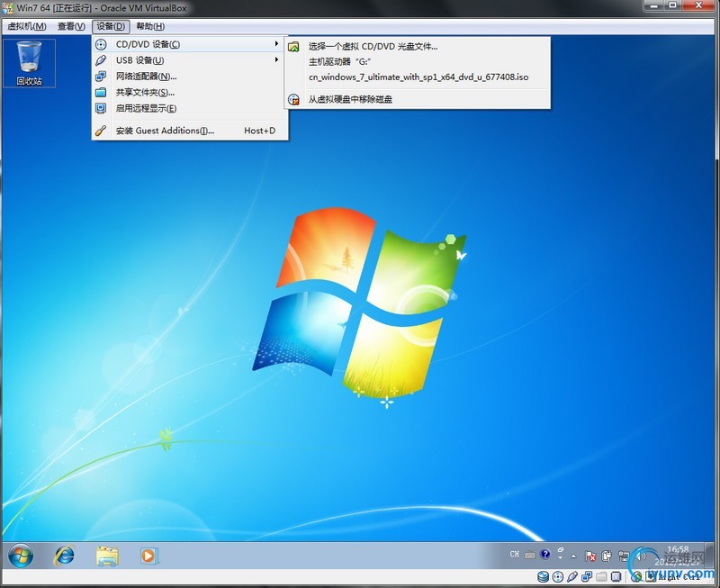
Task: Click the mouse integration status icon
Action: pos(635,576)
